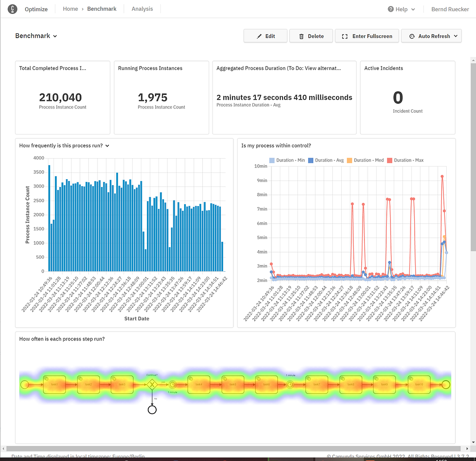Open Bernd Ruecker user menu
Viewport: 476px width, 461px height.
450,9
